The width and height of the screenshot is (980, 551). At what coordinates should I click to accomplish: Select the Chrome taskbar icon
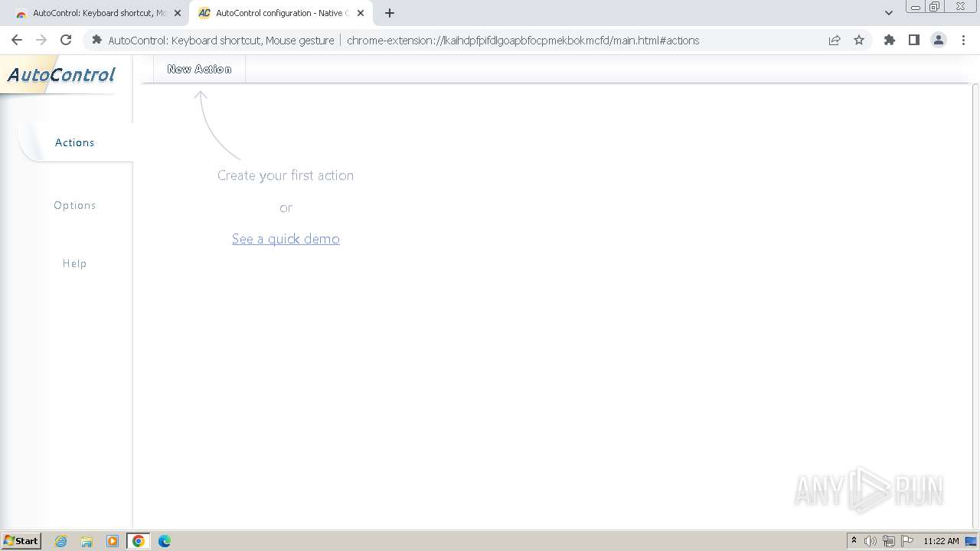pyautogui.click(x=139, y=541)
